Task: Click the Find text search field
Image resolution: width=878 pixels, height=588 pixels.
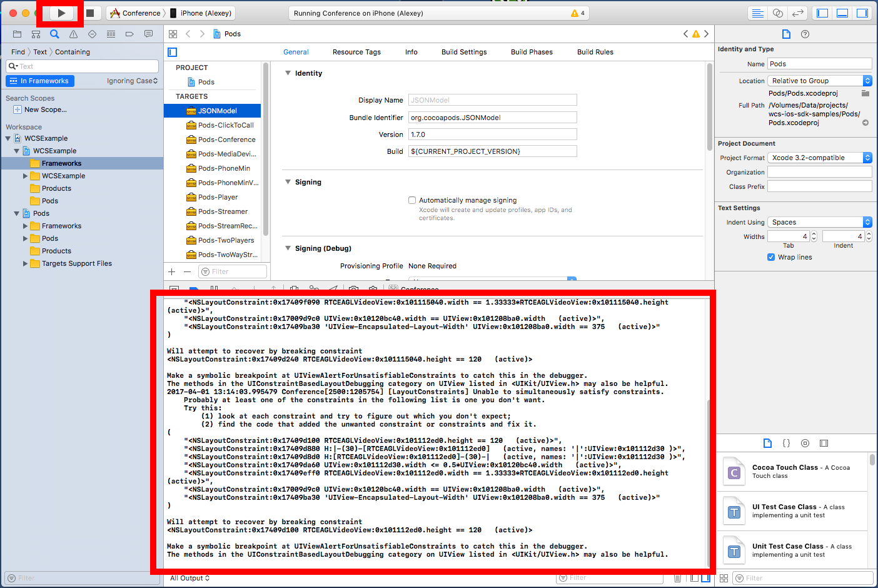Action: coord(82,66)
